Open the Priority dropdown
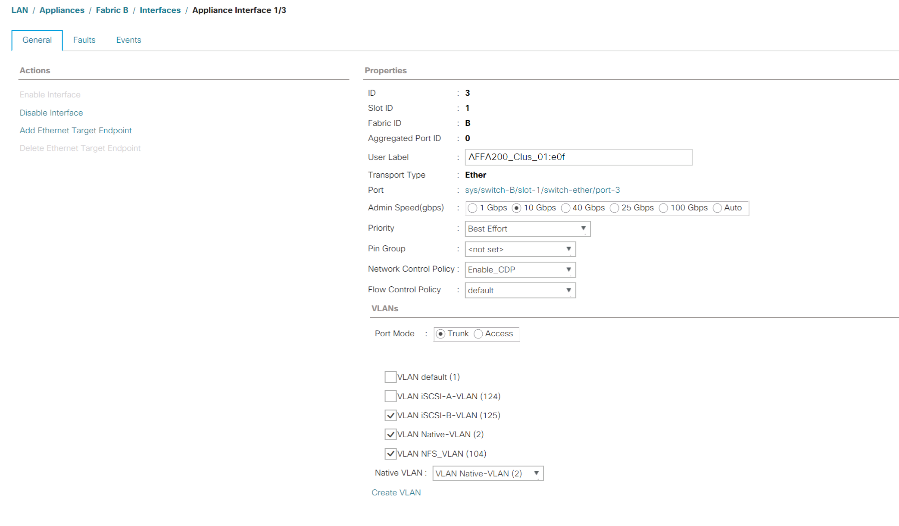Image resolution: width=899 pixels, height=526 pixels. pyautogui.click(x=527, y=229)
